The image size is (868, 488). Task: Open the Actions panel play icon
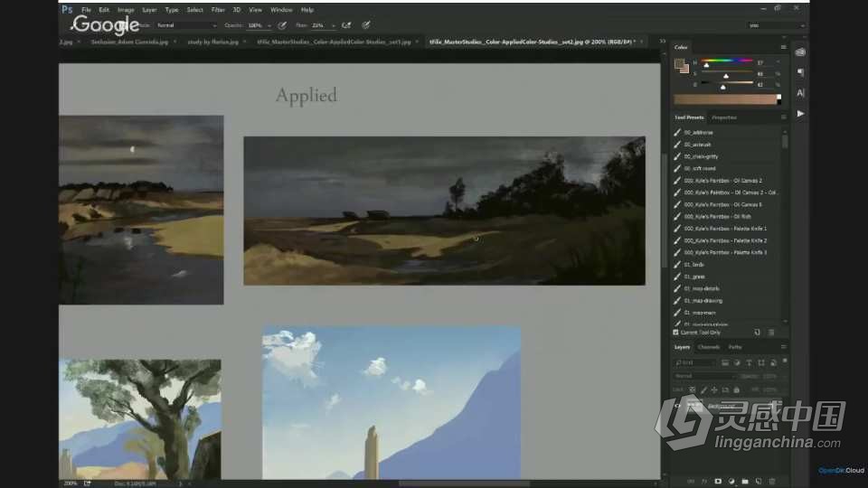click(x=800, y=114)
